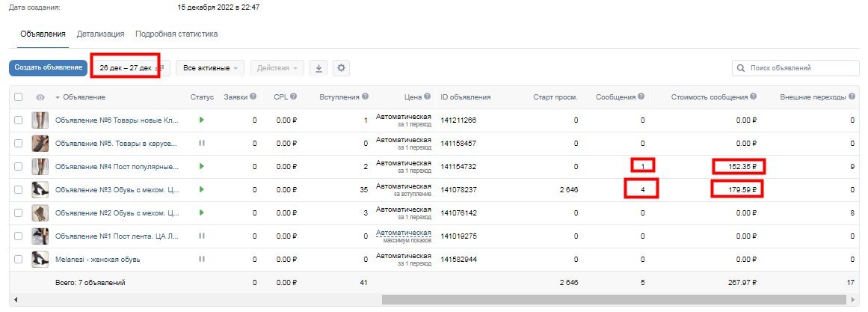Click the eye icon in table header
Screen dimensions: 868x312
click(x=40, y=97)
